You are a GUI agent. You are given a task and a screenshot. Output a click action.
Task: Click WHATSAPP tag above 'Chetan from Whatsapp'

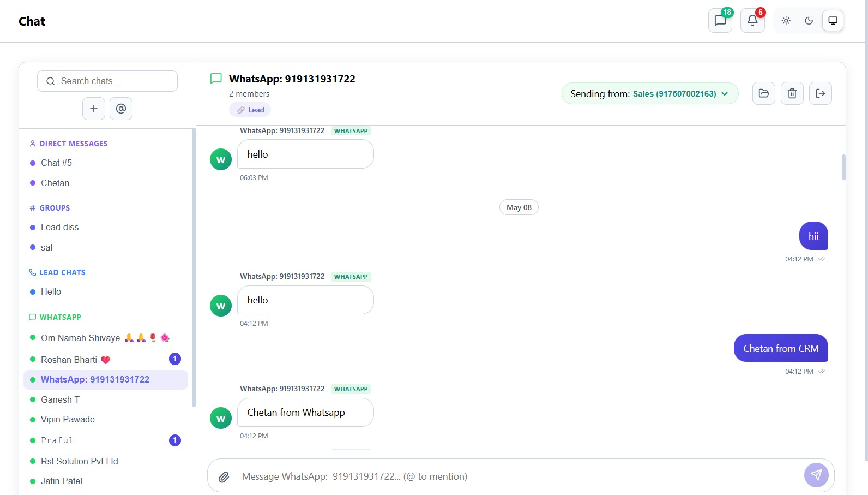351,389
